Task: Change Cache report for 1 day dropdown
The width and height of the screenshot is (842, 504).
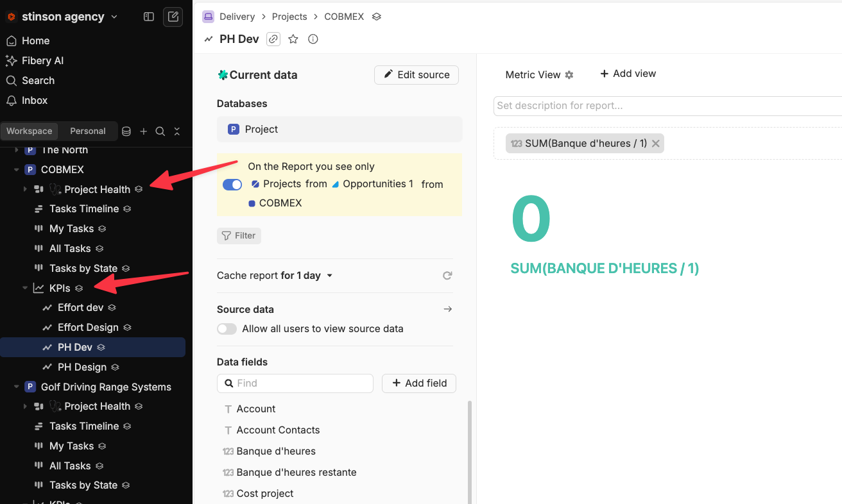Action: tap(275, 276)
